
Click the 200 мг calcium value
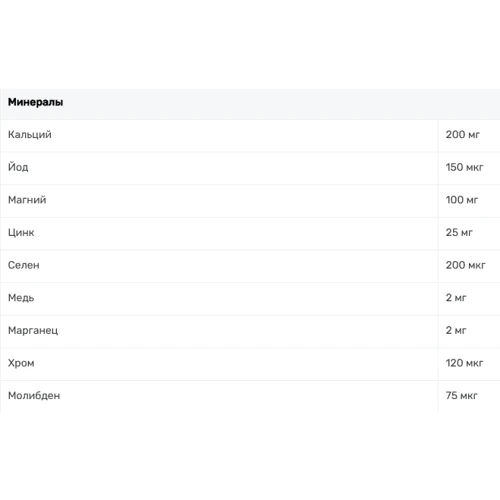pyautogui.click(x=463, y=135)
